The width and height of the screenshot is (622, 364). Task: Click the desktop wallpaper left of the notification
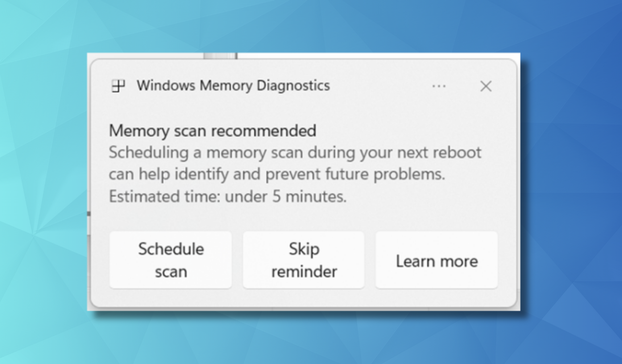coord(44,184)
